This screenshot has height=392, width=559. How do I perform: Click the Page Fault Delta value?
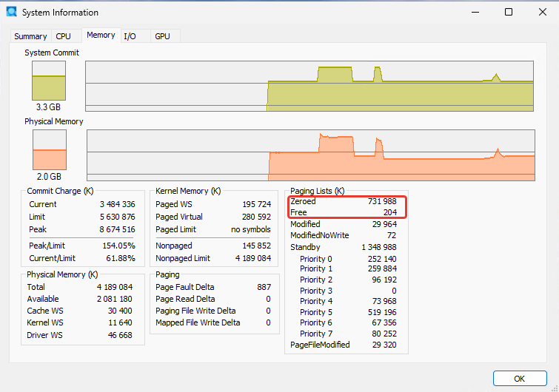click(x=264, y=287)
